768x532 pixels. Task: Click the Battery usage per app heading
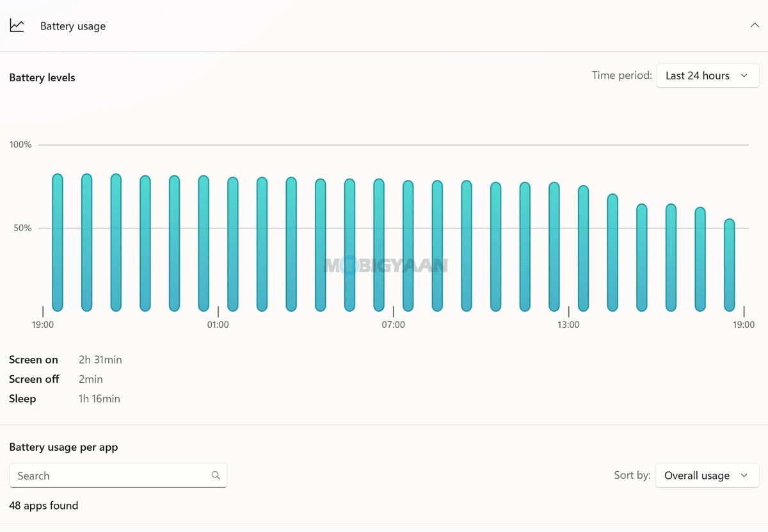click(63, 447)
